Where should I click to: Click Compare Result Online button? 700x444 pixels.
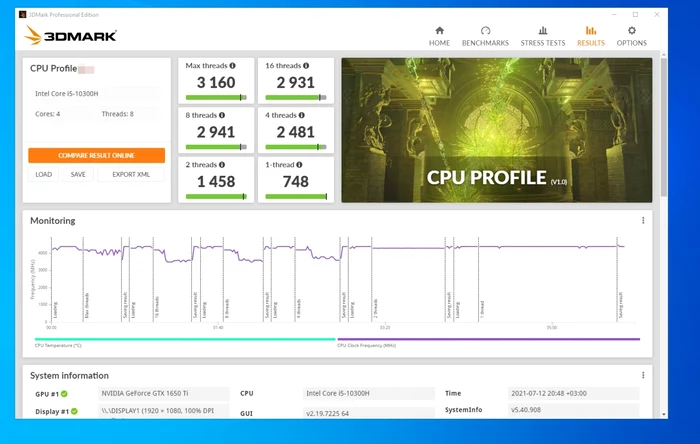(x=96, y=155)
